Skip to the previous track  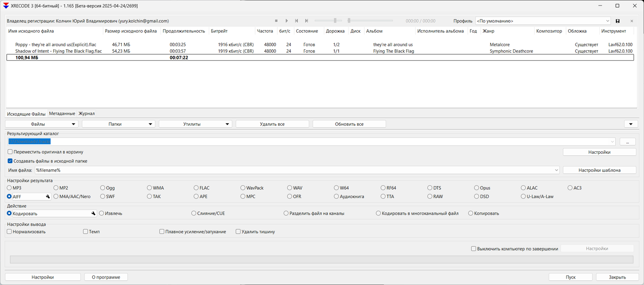(x=296, y=21)
